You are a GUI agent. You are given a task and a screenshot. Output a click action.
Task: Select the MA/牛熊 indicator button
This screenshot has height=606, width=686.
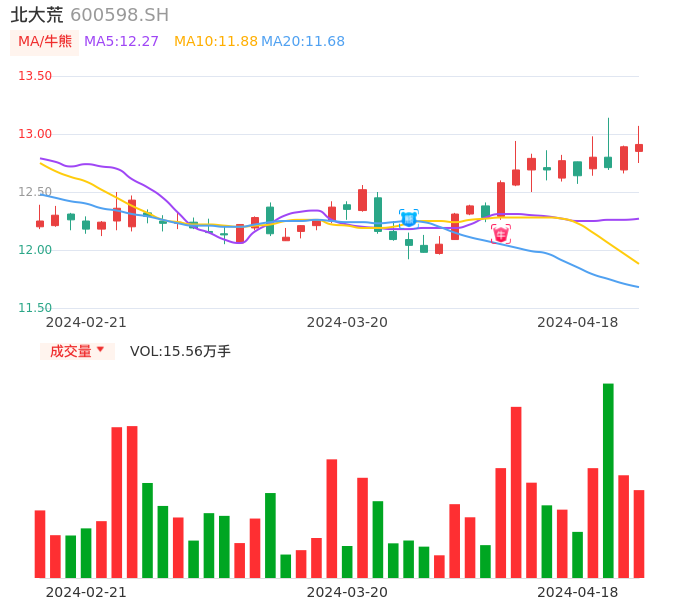45,42
